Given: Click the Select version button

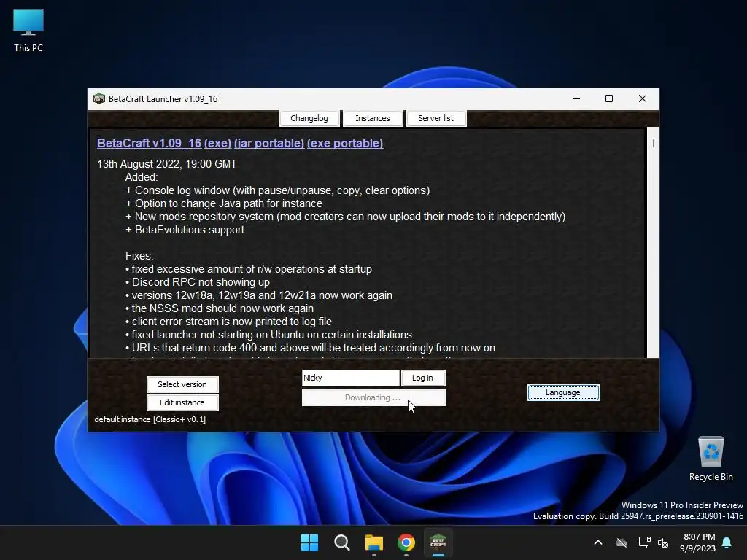Looking at the screenshot, I should (182, 384).
